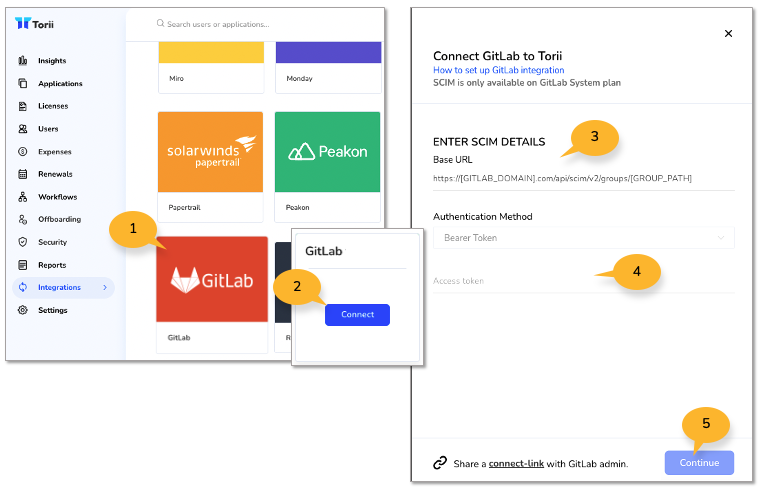This screenshot has width=759, height=489.
Task: Expand the Integrations chevron arrow
Action: tap(105, 288)
